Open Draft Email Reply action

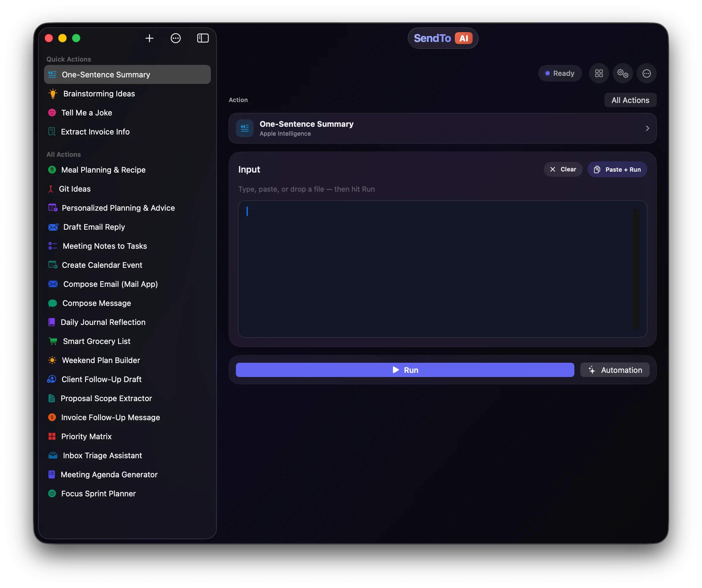point(127,227)
